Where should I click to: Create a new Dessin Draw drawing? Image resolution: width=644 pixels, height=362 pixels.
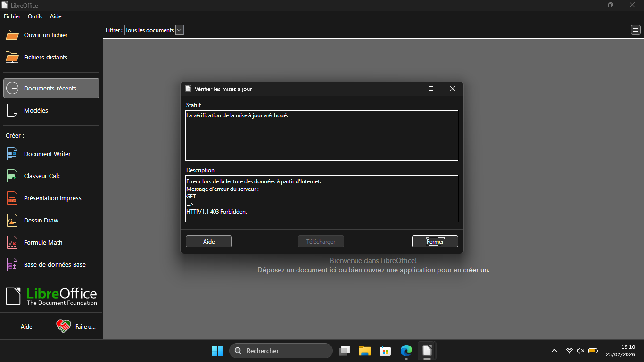tap(41, 220)
